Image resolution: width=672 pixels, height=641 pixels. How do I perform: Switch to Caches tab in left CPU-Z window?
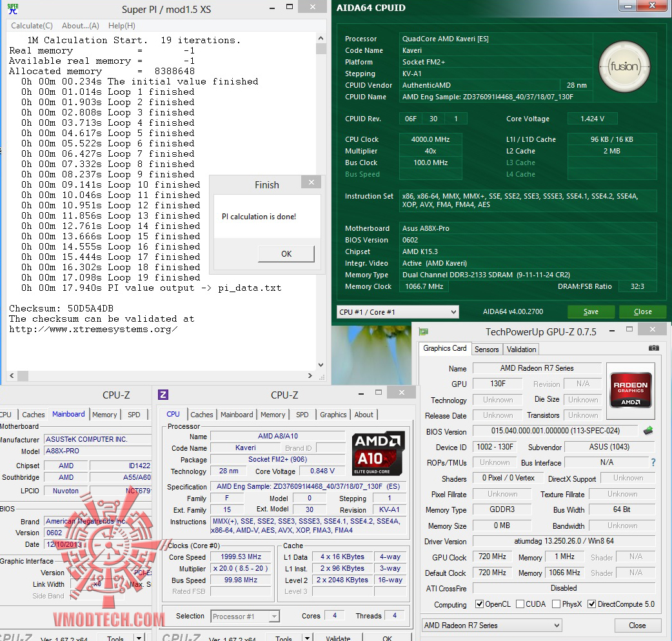[x=33, y=415]
